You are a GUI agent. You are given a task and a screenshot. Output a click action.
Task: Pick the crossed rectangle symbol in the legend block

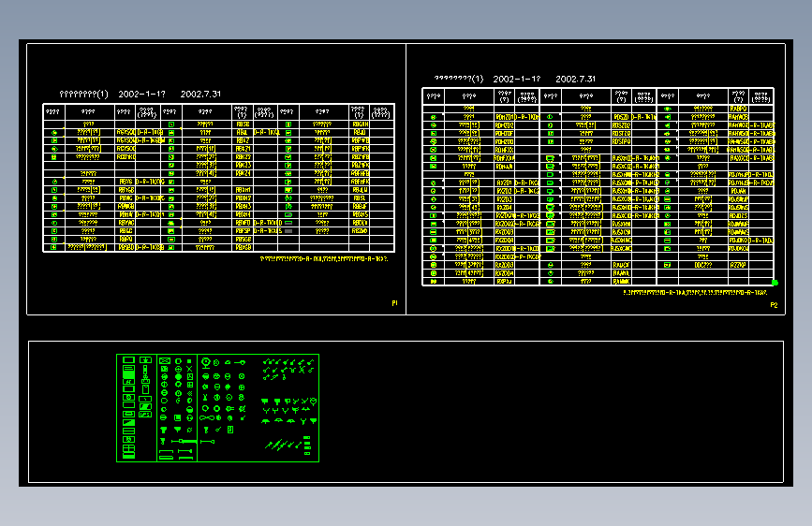click(165, 361)
